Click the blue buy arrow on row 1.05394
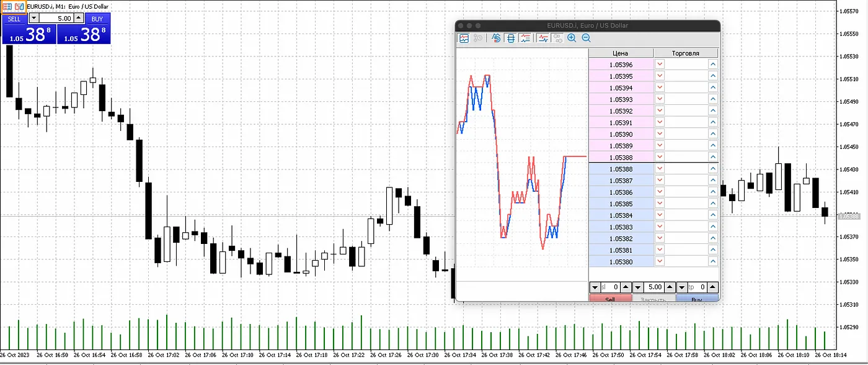The height and width of the screenshot is (365, 868). 713,88
